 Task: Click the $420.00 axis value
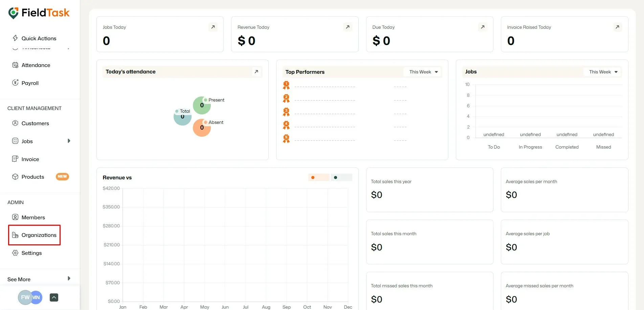111,188
